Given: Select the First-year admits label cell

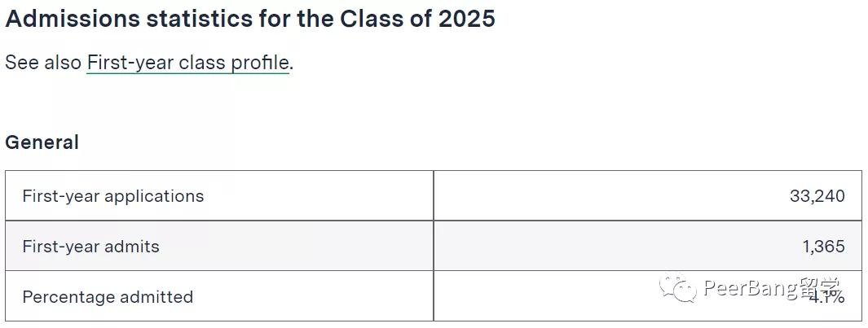Looking at the screenshot, I should click(91, 247).
